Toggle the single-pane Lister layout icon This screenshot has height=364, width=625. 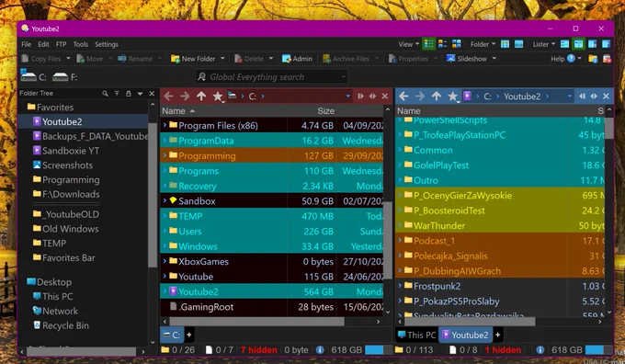565,44
